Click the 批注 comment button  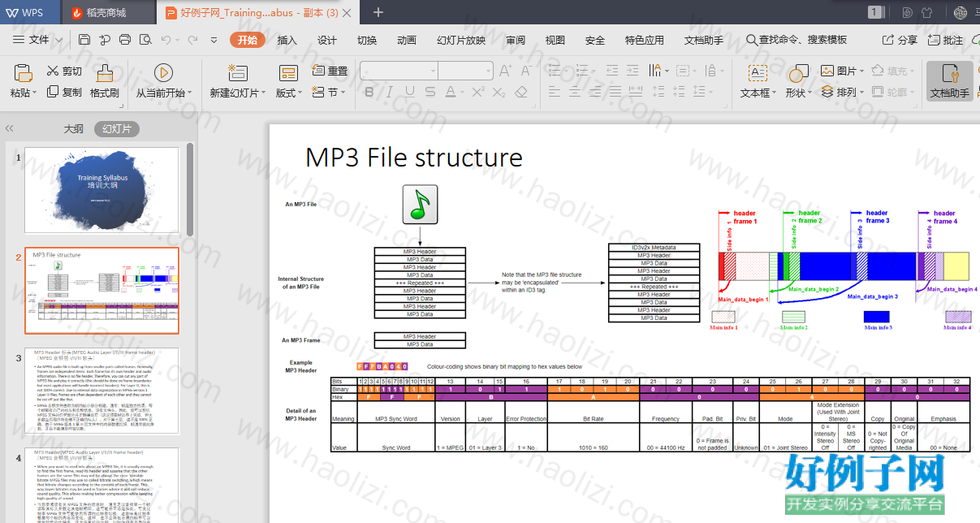[943, 40]
